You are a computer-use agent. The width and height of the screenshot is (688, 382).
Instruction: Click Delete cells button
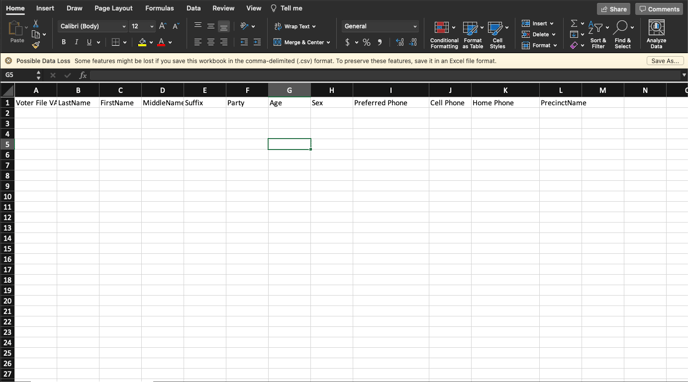[538, 34]
